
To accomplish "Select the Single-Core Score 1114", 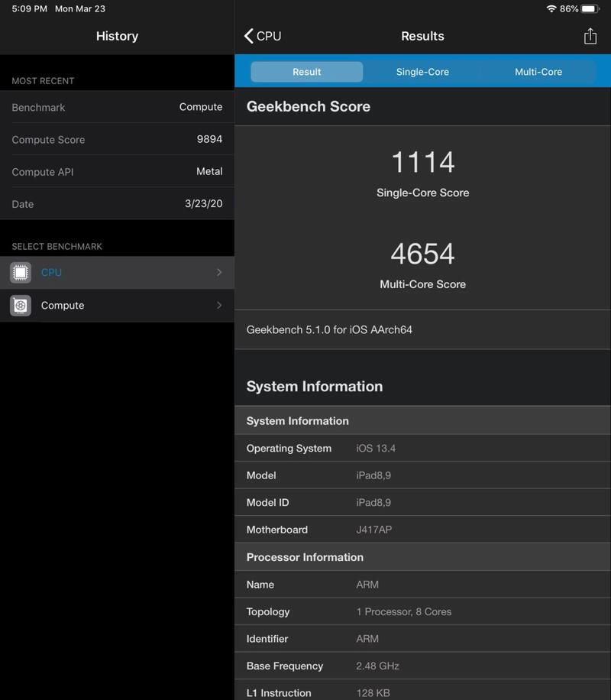I will tap(422, 162).
